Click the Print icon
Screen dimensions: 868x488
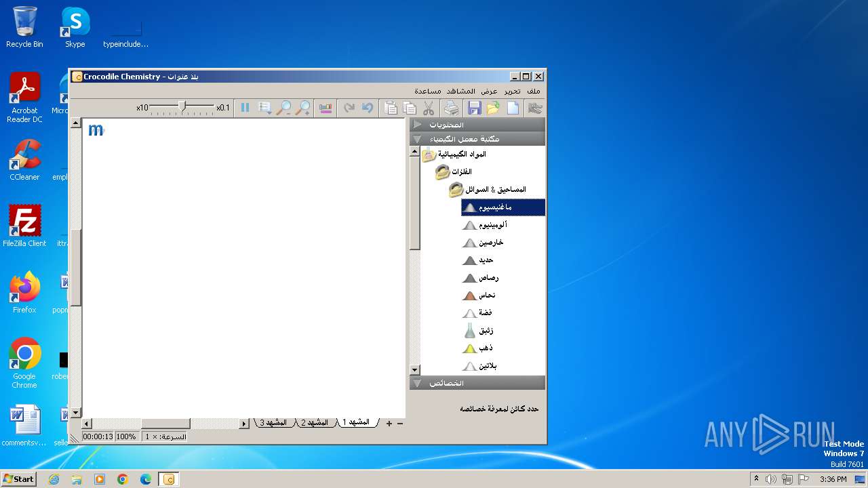point(451,108)
